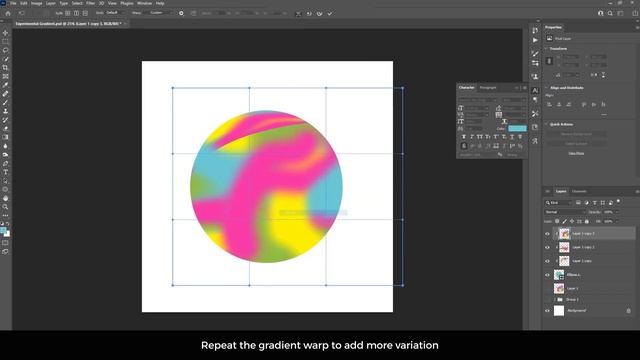Select the Group 1 layer row
This screenshot has width=640, height=360.
590,300
